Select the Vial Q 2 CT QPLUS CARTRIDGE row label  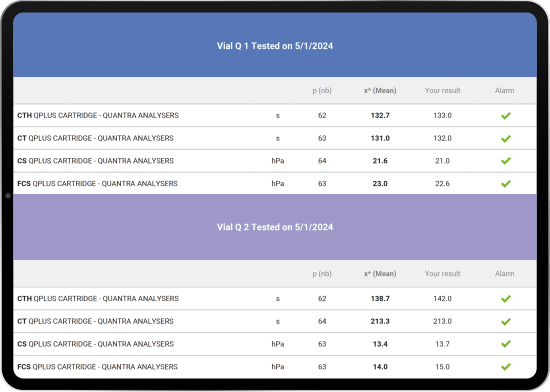(95, 321)
